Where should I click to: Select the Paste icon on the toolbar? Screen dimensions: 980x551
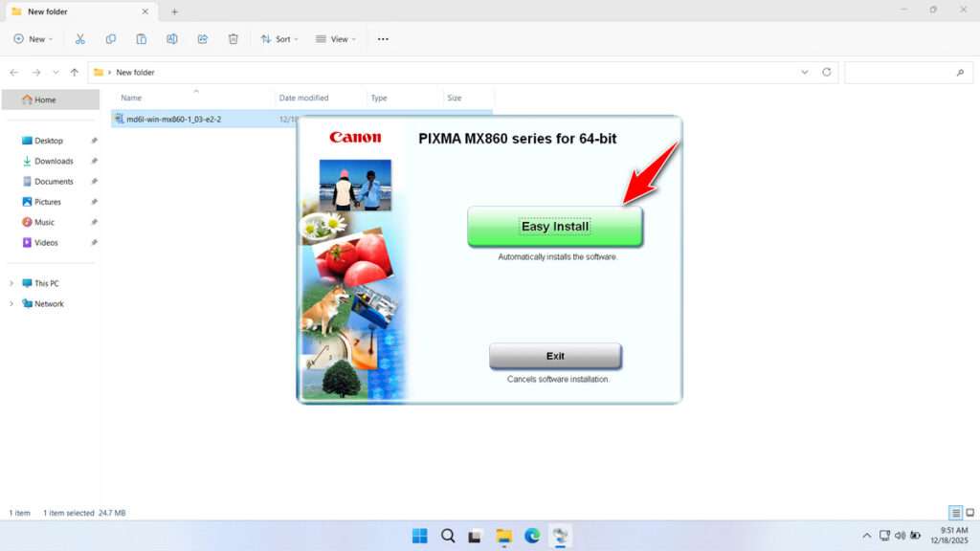coord(142,38)
